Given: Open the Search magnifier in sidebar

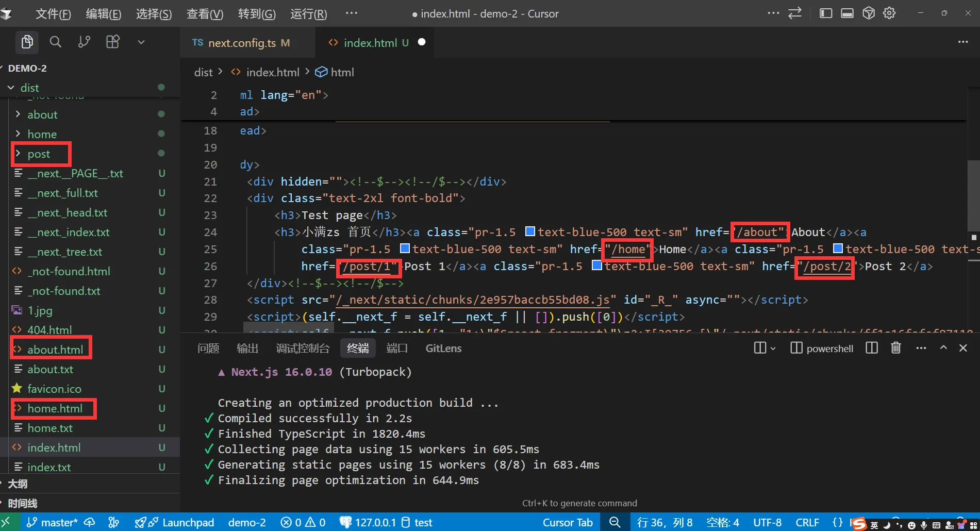Looking at the screenshot, I should (55, 42).
